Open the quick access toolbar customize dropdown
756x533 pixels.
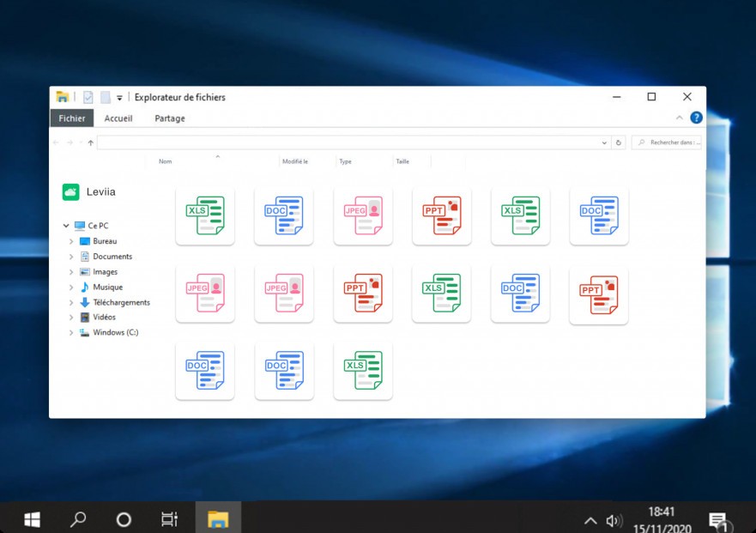click(119, 98)
